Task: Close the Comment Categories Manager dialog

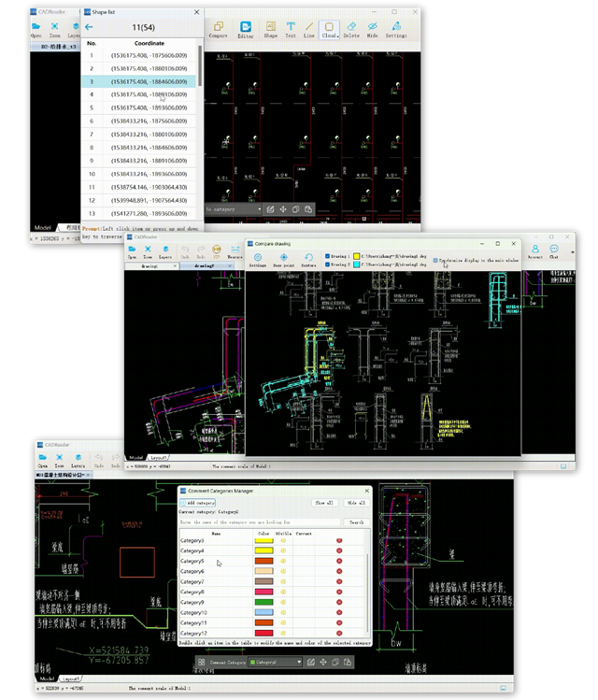Action: tap(367, 491)
